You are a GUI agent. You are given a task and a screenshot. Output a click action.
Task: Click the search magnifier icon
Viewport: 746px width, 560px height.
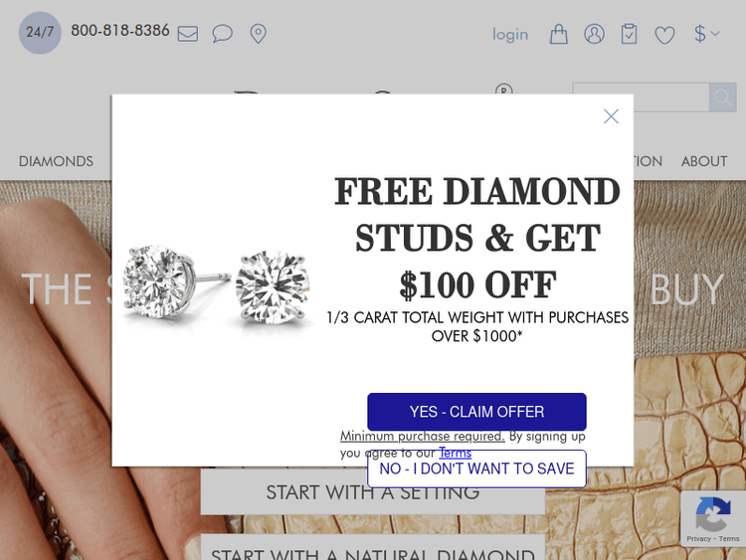(x=723, y=97)
